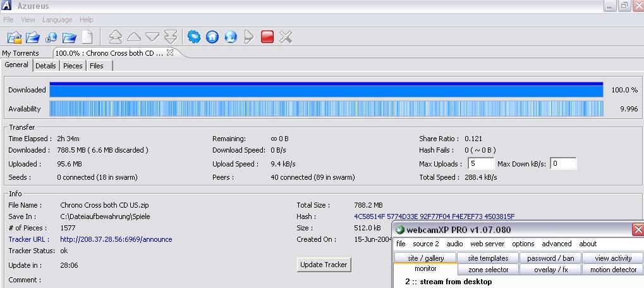This screenshot has width=644, height=288.
Task: Move torrent to bottom with double down arrow
Action: click(171, 37)
